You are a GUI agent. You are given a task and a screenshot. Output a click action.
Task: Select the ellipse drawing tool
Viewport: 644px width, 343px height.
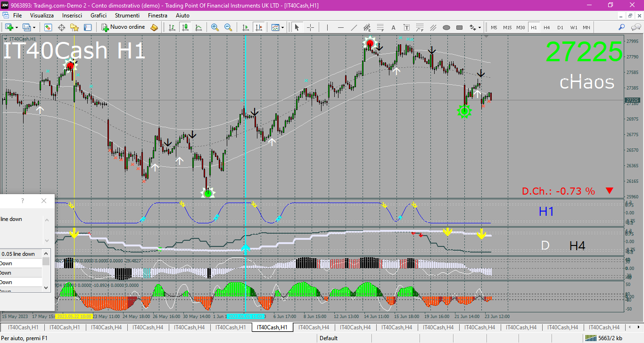446,27
